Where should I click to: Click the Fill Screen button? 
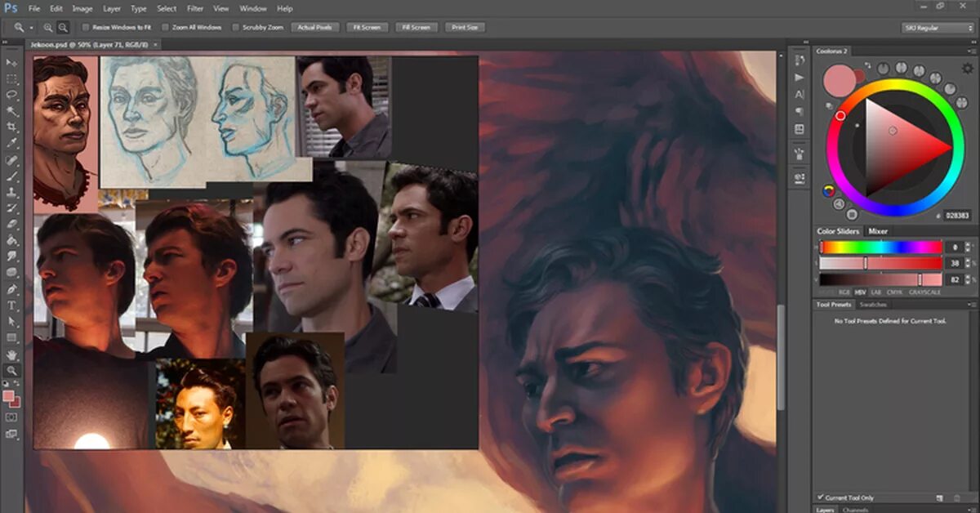[x=416, y=27]
